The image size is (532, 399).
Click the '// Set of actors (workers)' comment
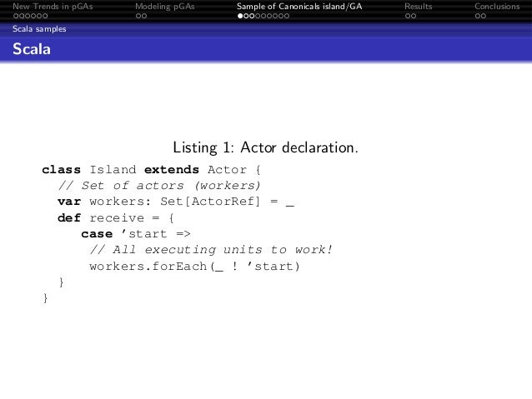159,186
